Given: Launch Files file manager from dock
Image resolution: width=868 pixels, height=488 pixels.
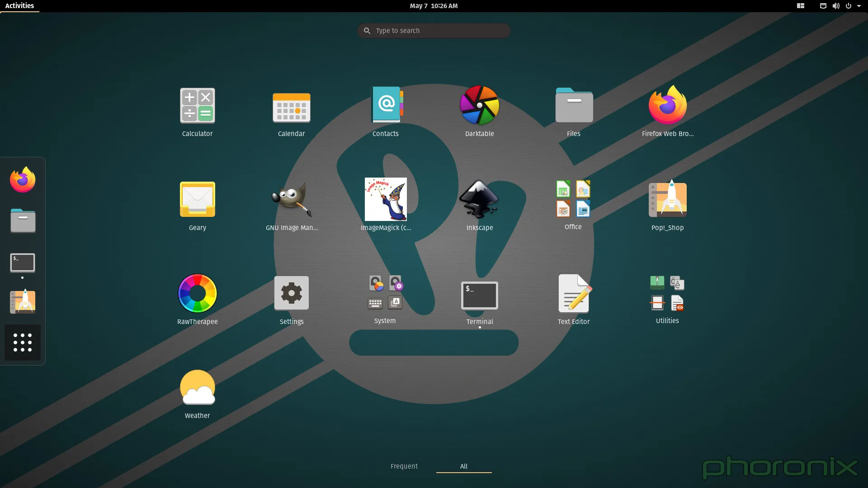Looking at the screenshot, I should pos(22,221).
